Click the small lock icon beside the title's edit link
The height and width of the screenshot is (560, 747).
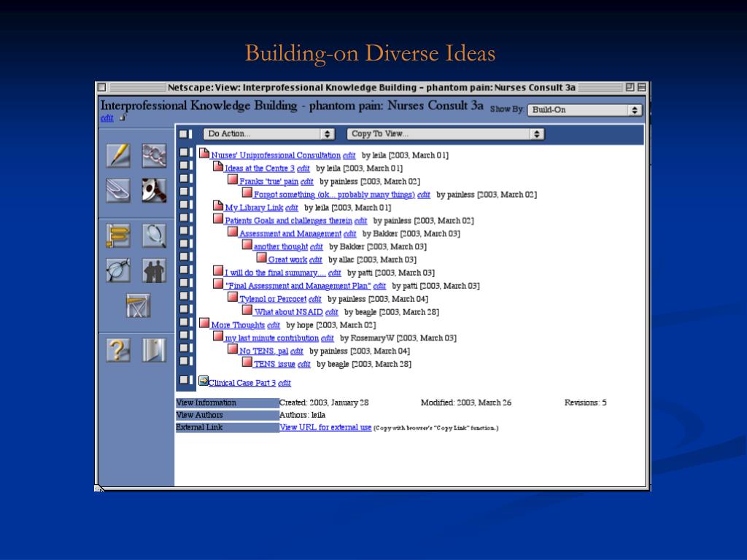(123, 117)
